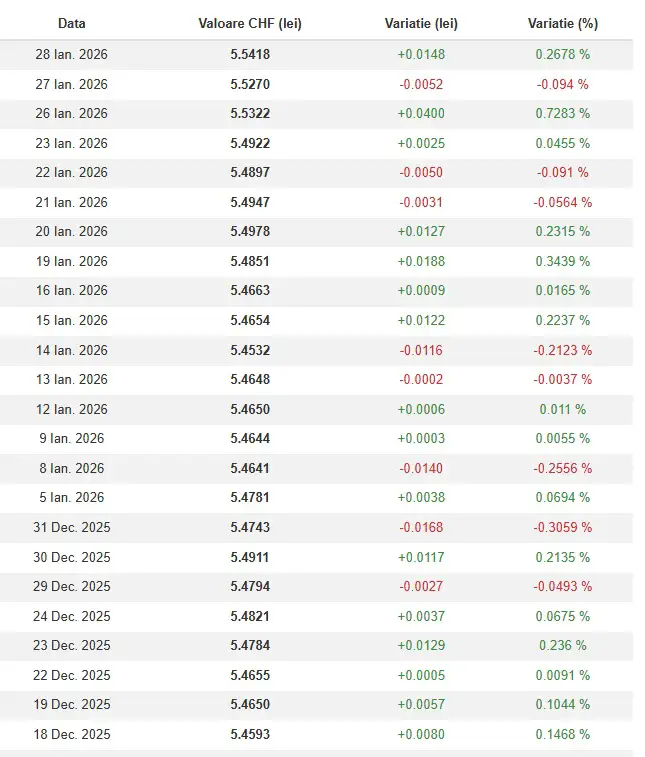
Task: Select the 0.236 % variation on 23 Dec.
Action: [x=562, y=645]
